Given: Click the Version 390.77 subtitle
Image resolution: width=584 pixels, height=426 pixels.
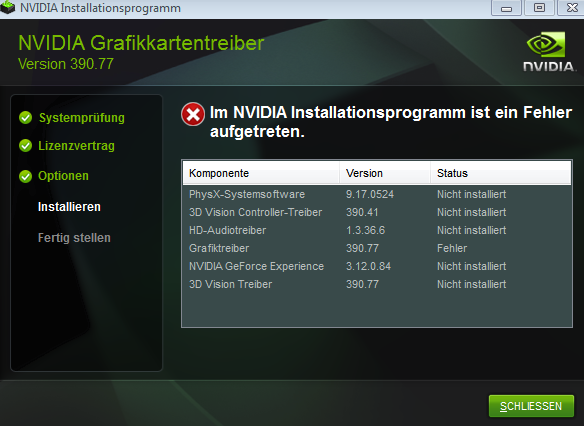Looking at the screenshot, I should (x=66, y=64).
